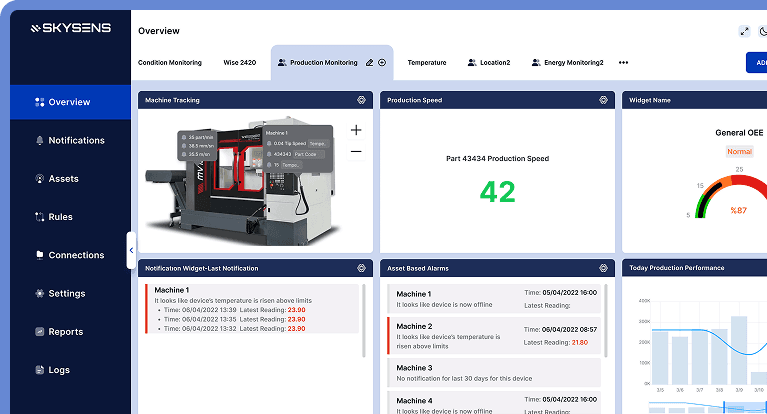Go to Rules in sidebar

(x=60, y=217)
